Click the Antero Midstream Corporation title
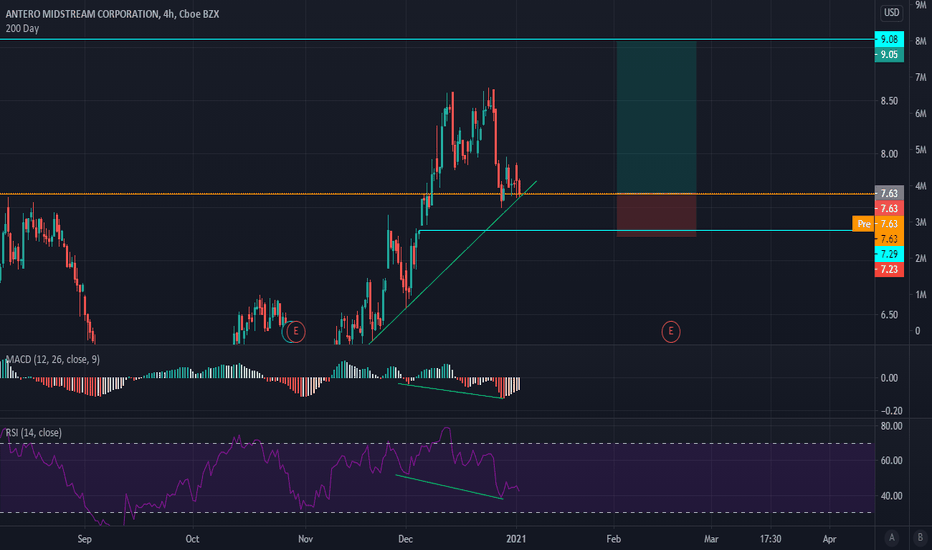The width and height of the screenshot is (932, 550). coord(112,14)
